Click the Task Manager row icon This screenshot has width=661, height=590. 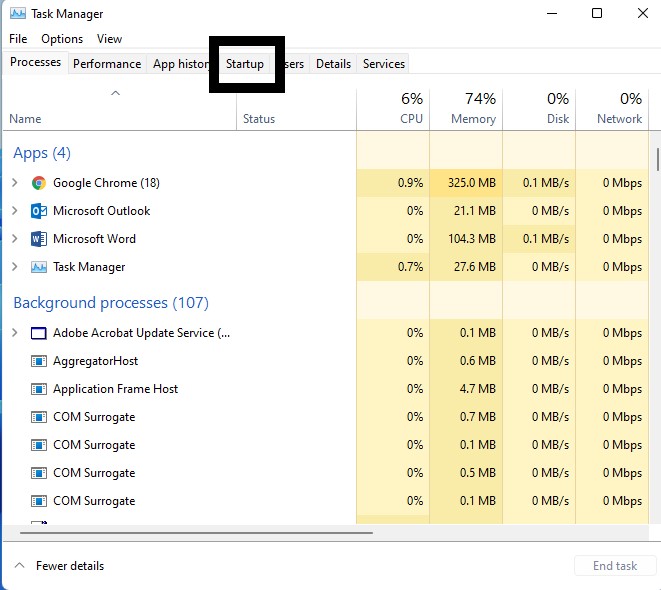(x=39, y=267)
